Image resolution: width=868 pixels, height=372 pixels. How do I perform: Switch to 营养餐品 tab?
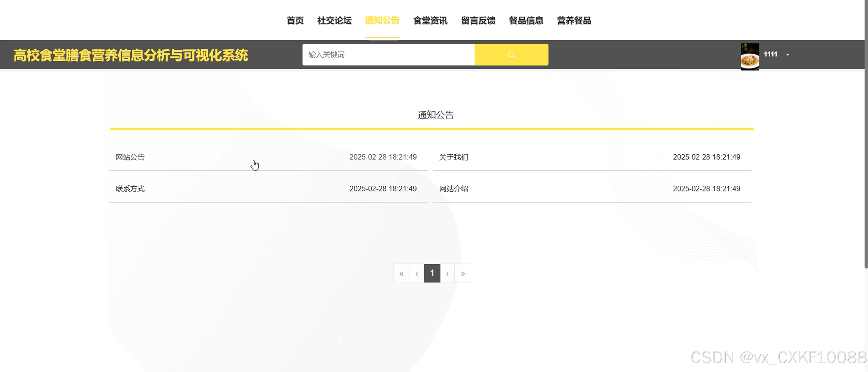click(x=574, y=20)
